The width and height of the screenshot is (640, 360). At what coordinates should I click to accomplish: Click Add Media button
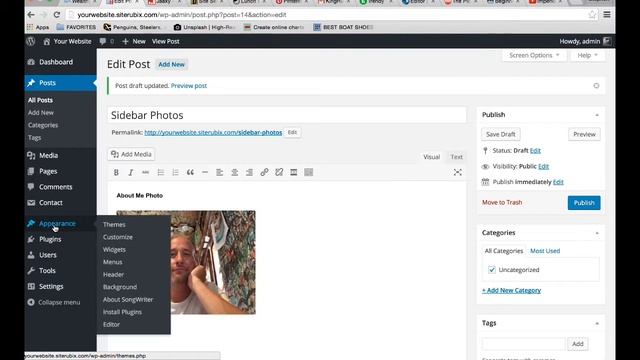131,154
